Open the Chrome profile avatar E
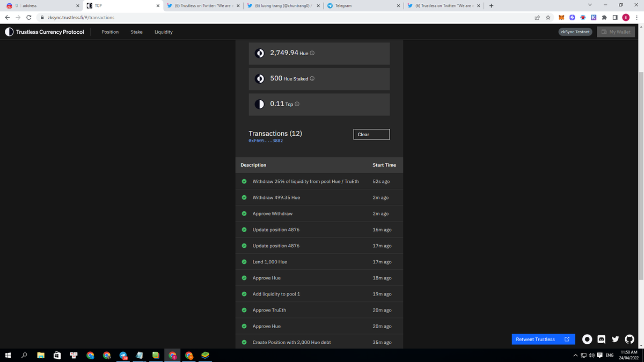This screenshot has width=644, height=362. [x=625, y=17]
